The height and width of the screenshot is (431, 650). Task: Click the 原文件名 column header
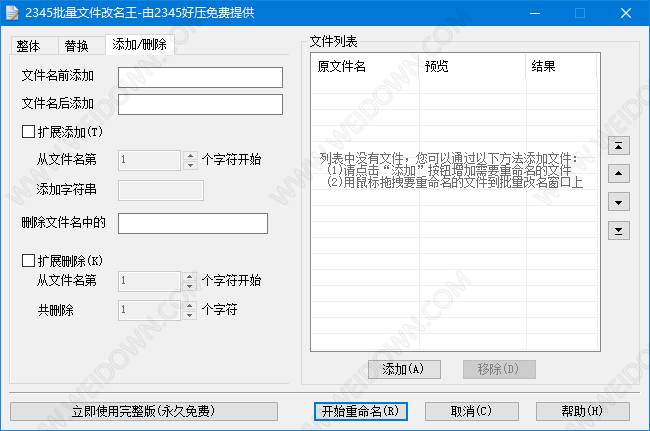click(x=365, y=66)
